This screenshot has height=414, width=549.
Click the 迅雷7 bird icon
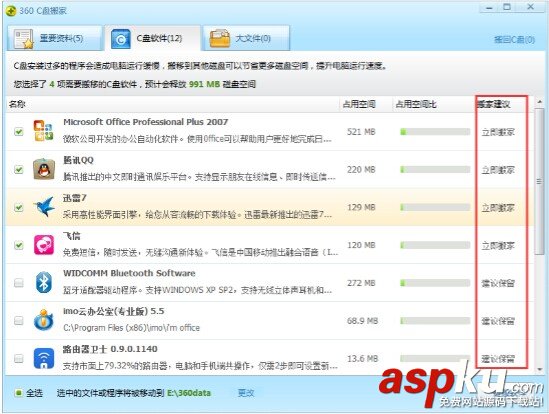pyautogui.click(x=44, y=207)
